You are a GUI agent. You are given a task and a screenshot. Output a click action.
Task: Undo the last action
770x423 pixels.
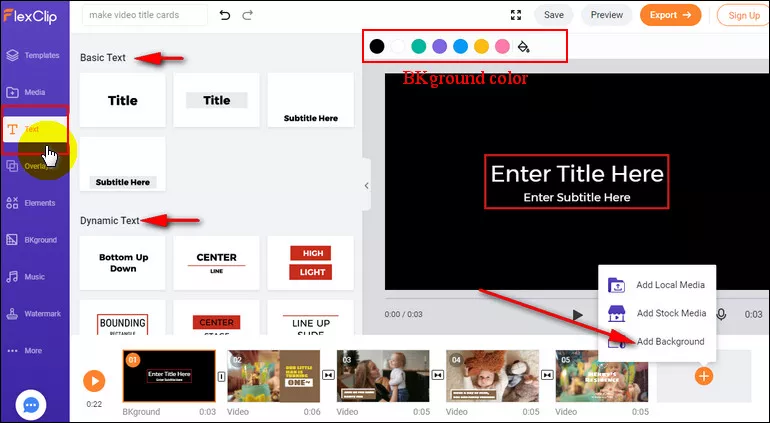point(224,15)
